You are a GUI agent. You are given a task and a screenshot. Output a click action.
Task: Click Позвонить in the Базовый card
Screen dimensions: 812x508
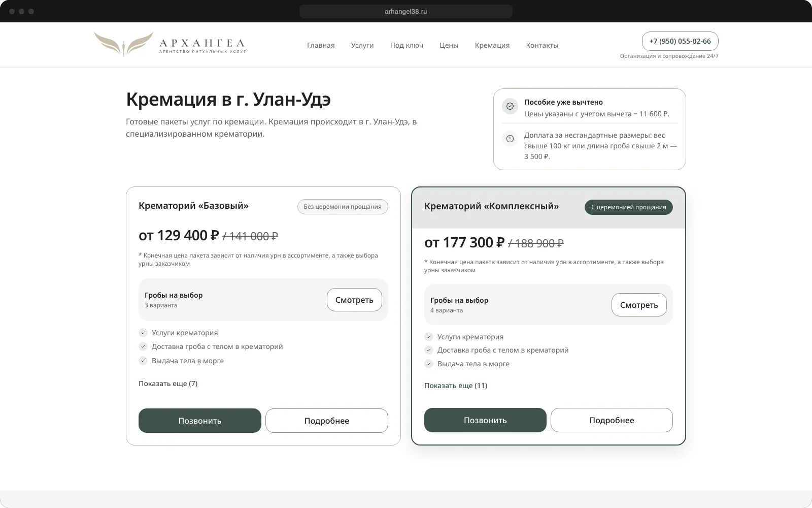(200, 421)
